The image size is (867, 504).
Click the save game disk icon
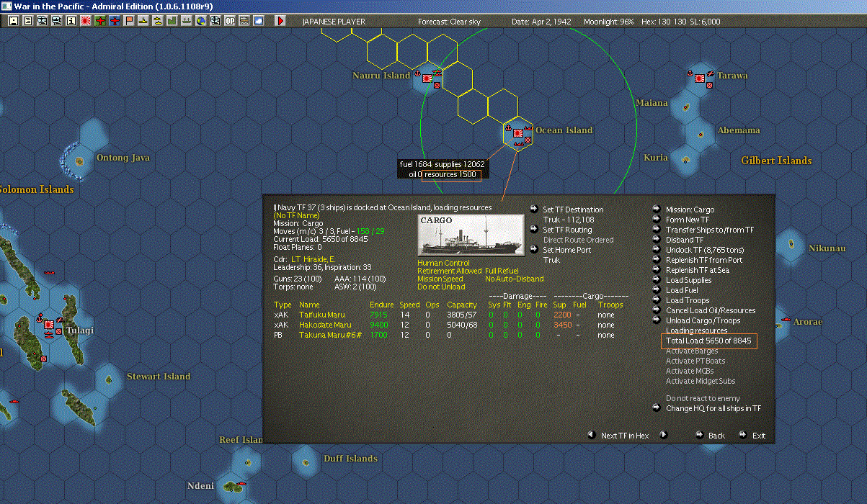pos(13,21)
